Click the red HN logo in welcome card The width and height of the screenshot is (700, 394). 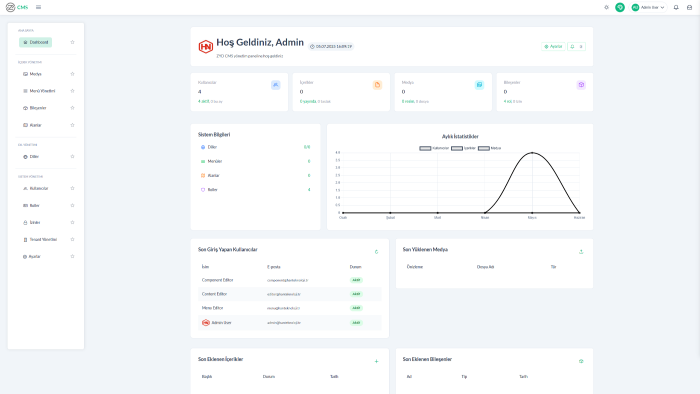[205, 46]
